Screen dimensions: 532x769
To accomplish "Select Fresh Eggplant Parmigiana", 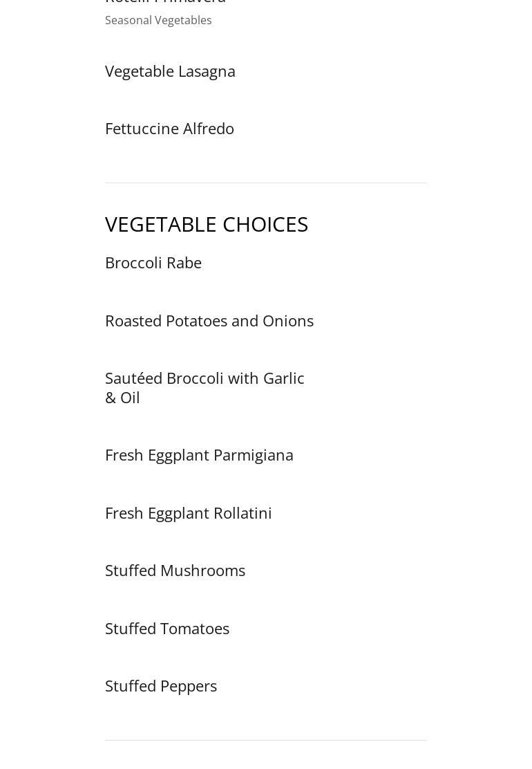I will click(199, 455).
